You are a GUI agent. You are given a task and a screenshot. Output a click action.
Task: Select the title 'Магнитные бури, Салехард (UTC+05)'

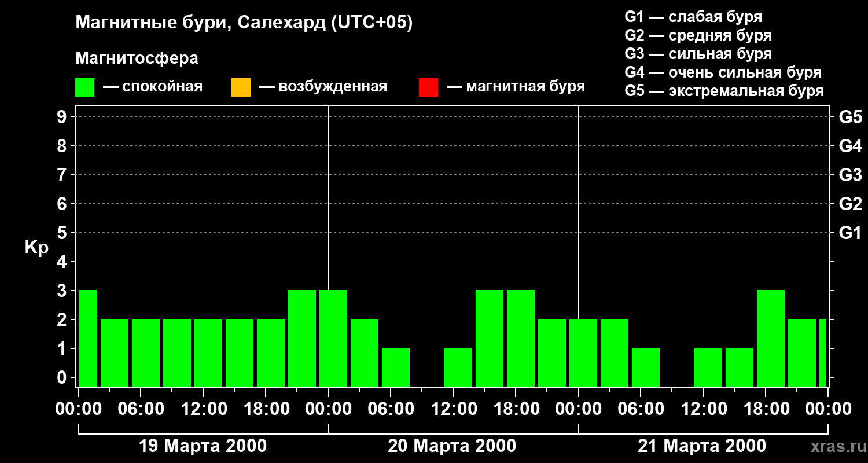tap(244, 23)
